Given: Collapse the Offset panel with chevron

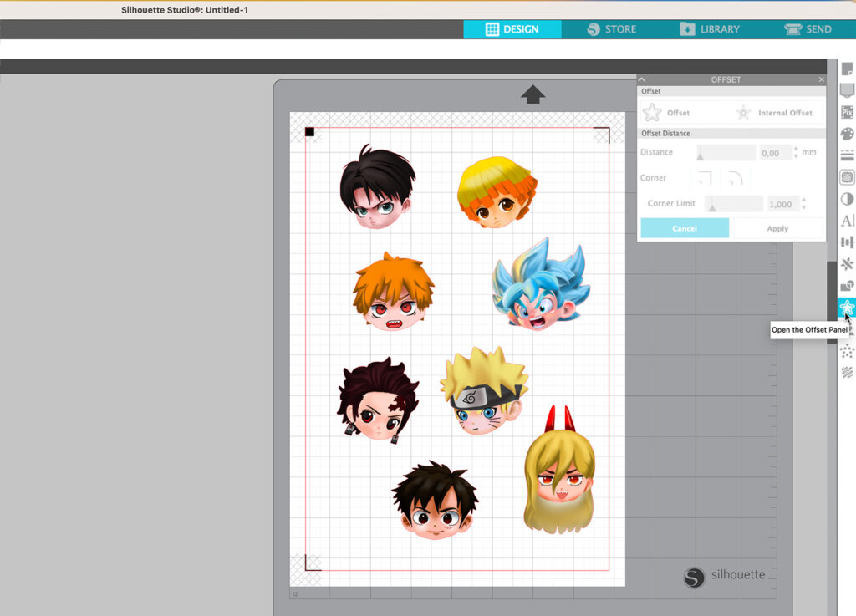Looking at the screenshot, I should coord(642,79).
